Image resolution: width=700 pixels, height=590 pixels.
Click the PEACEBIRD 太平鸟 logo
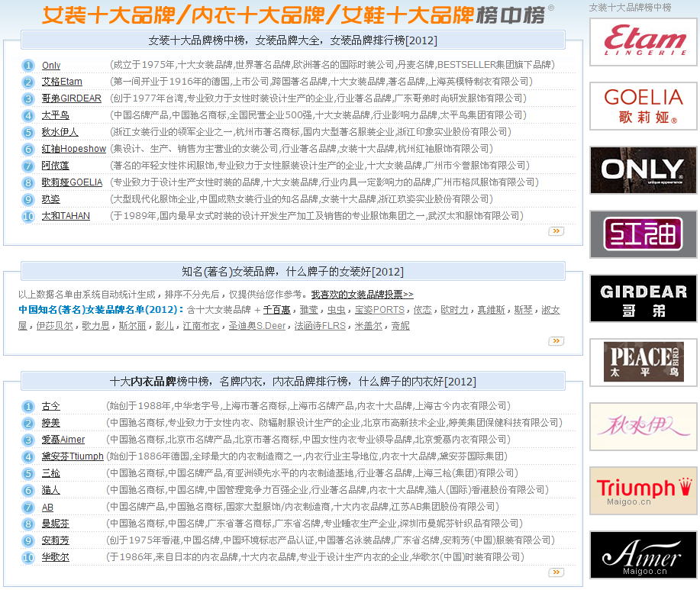(644, 363)
